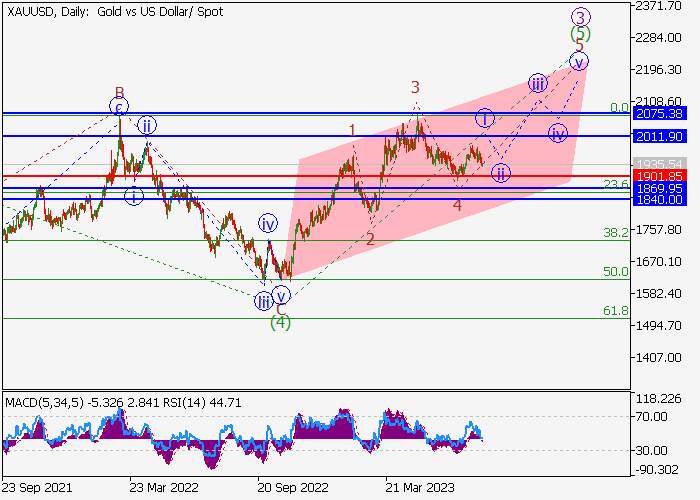Select the brown wave 3 label
The image size is (700, 500).
click(415, 88)
